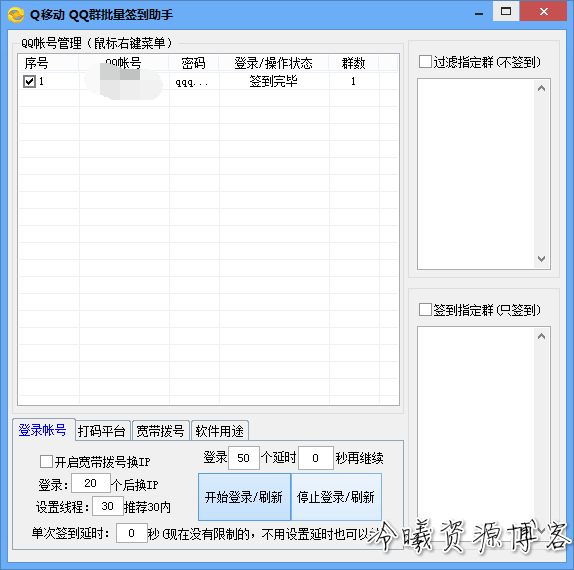Click the 序号 column header
The width and height of the screenshot is (574, 570).
(x=49, y=63)
